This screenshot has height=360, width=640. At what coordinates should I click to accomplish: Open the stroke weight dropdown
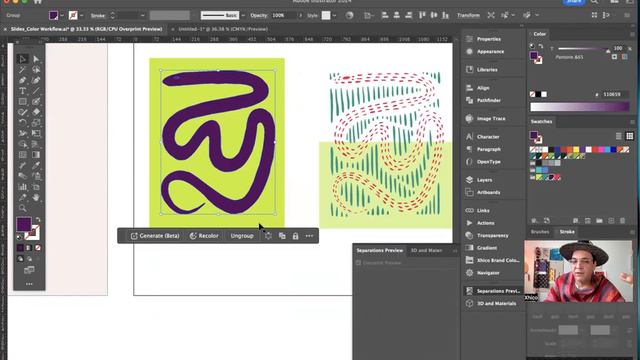(142, 16)
